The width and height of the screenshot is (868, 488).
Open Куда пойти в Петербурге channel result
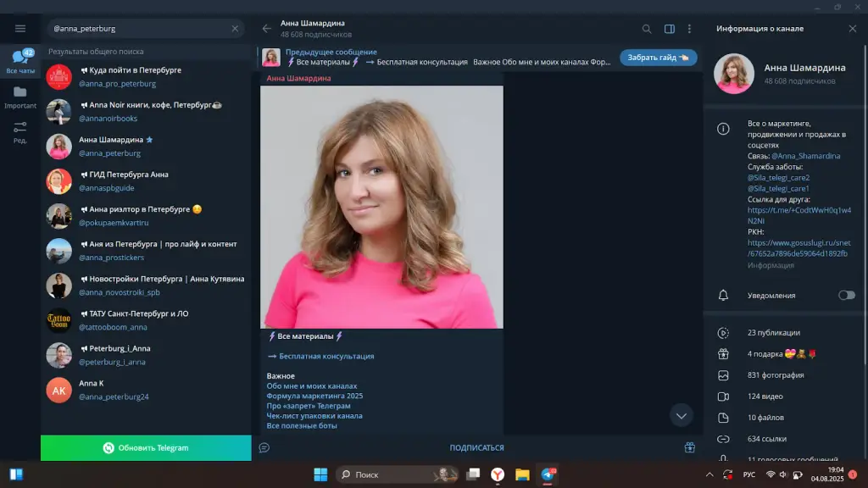click(146, 76)
